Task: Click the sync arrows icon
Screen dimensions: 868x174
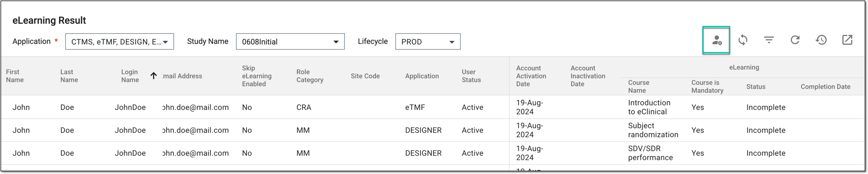Action: tap(743, 40)
